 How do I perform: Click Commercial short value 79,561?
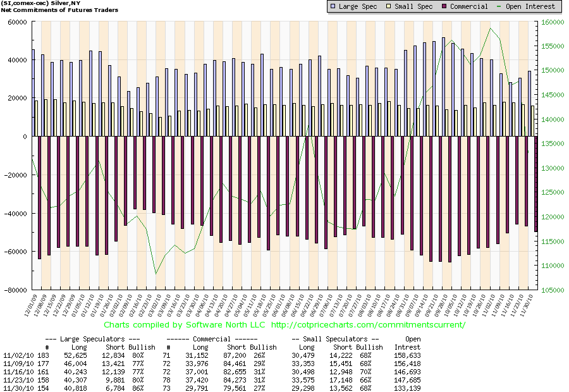[235, 388]
